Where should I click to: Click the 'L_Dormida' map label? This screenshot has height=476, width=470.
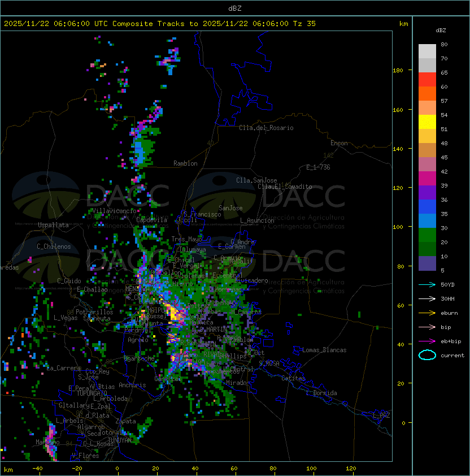321,393
